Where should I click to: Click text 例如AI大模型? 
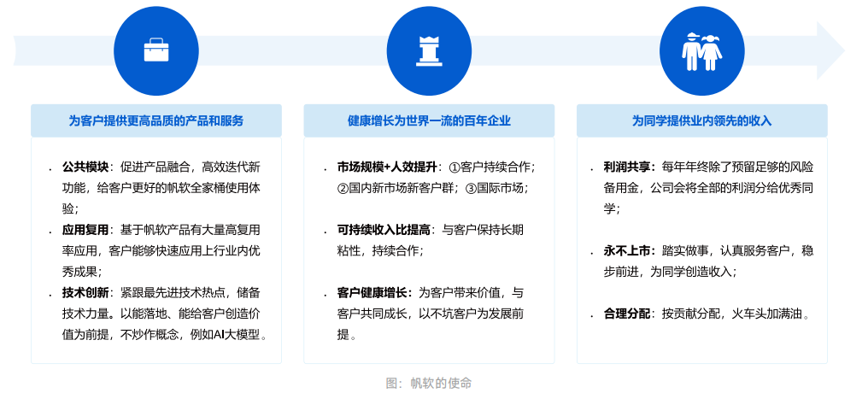225,335
